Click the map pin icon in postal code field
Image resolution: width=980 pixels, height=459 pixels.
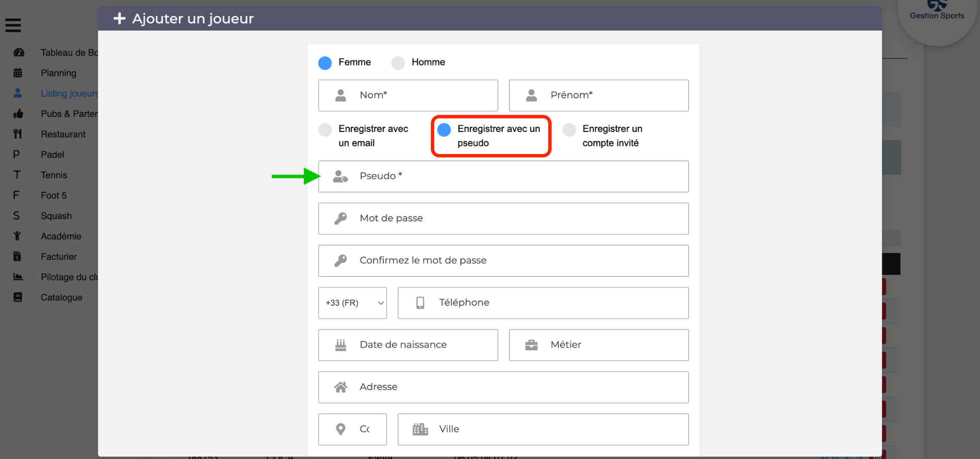click(340, 429)
